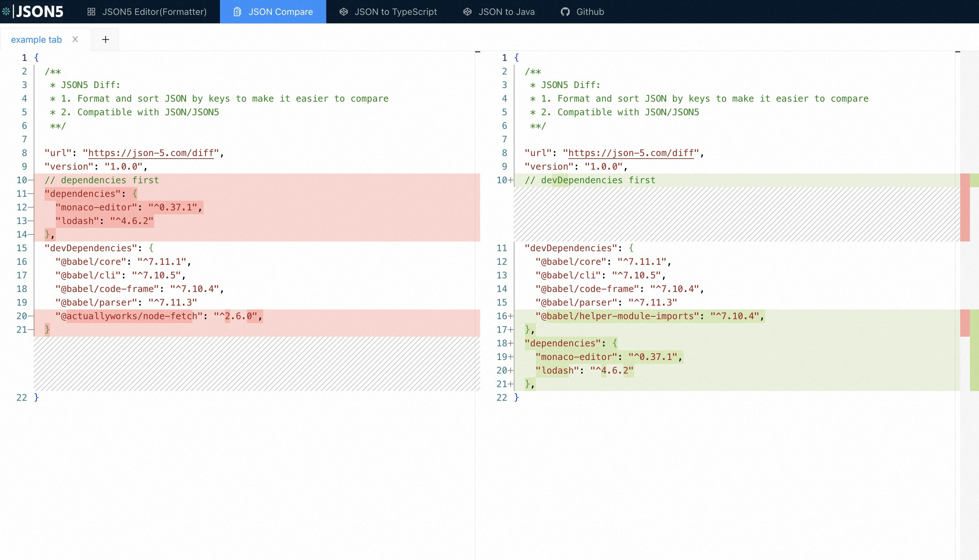Close the "example tab"
Screen dimensions: 979x560
tap(75, 39)
